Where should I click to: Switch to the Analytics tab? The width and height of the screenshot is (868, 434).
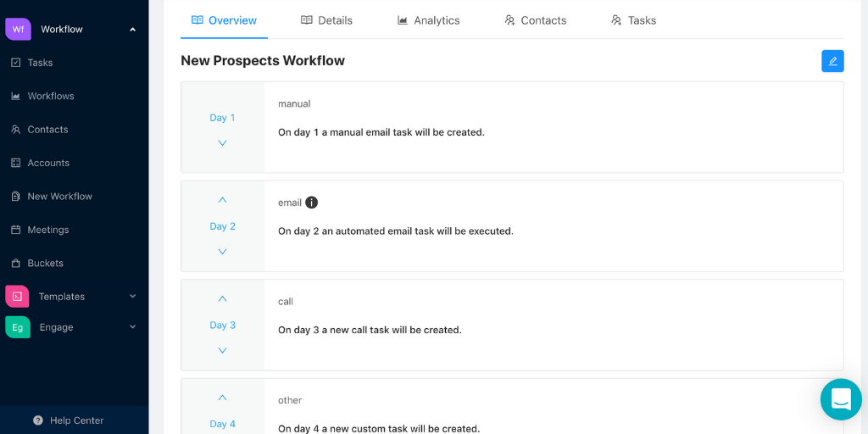pos(428,20)
